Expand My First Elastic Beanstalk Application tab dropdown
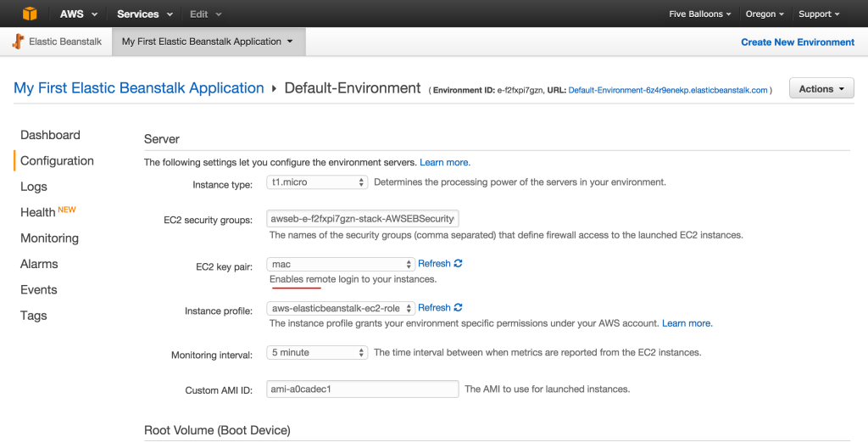Screen dimensions: 868x448 click(x=209, y=42)
